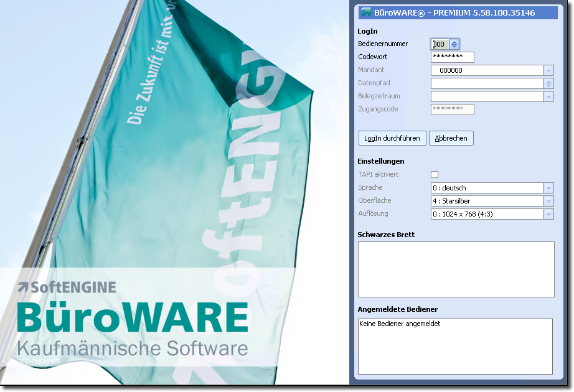Click the BüroWARE PREMIUM title bar
Image resolution: width=574 pixels, height=392 pixels.
pyautogui.click(x=461, y=12)
